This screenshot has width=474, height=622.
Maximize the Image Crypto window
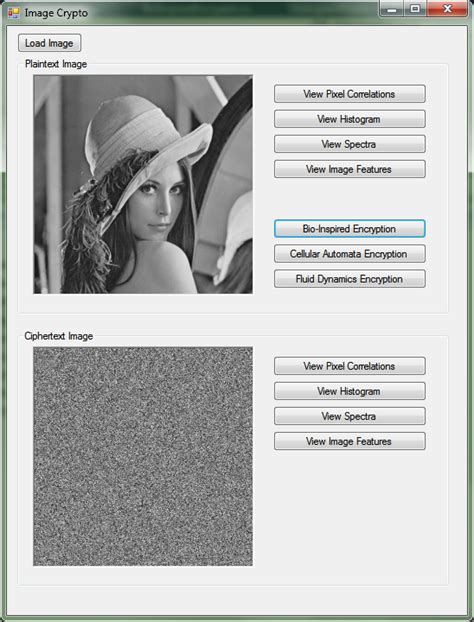coord(415,9)
